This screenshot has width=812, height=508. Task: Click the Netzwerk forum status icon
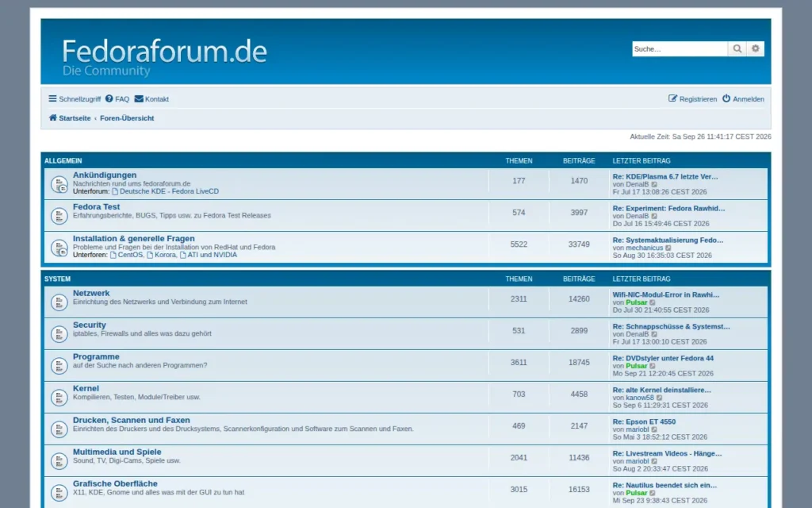point(59,302)
